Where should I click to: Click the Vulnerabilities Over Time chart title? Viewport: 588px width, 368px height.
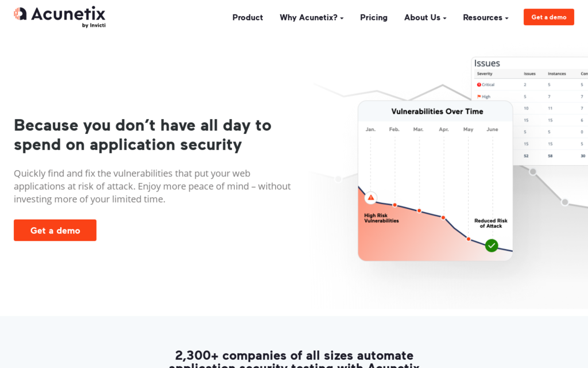tap(437, 112)
